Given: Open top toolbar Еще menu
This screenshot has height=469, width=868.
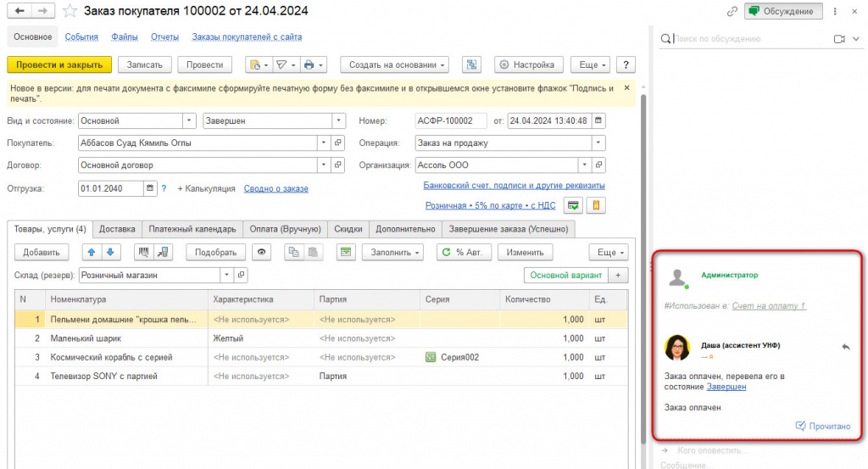Looking at the screenshot, I should coord(591,64).
